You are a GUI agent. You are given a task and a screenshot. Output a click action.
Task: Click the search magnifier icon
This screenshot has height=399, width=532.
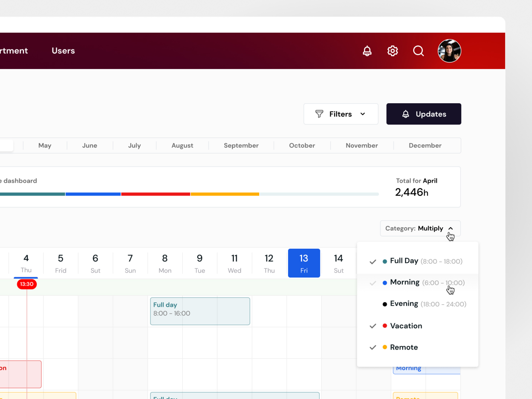(x=418, y=51)
